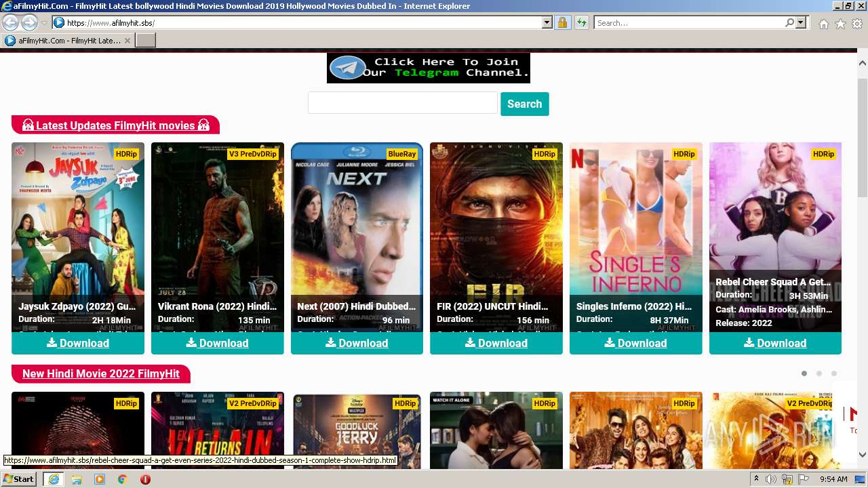Expand the address bar dropdown arrow
Image resolution: width=868 pixels, height=488 pixels.
point(547,23)
